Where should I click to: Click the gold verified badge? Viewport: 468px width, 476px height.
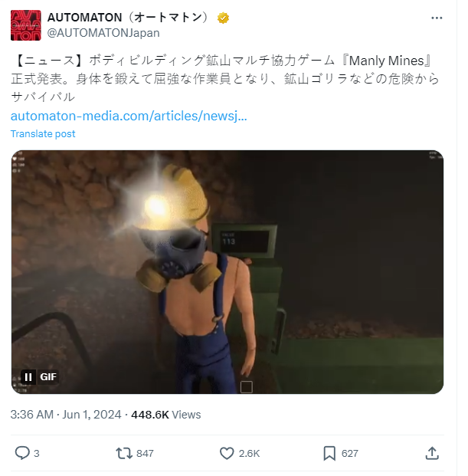click(x=223, y=18)
